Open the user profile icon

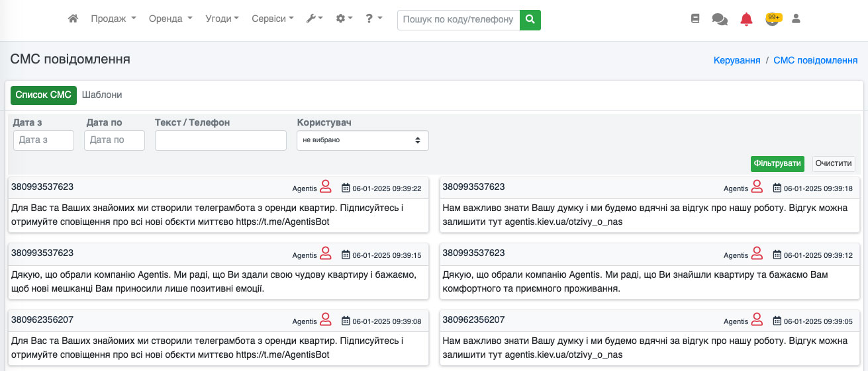(796, 19)
